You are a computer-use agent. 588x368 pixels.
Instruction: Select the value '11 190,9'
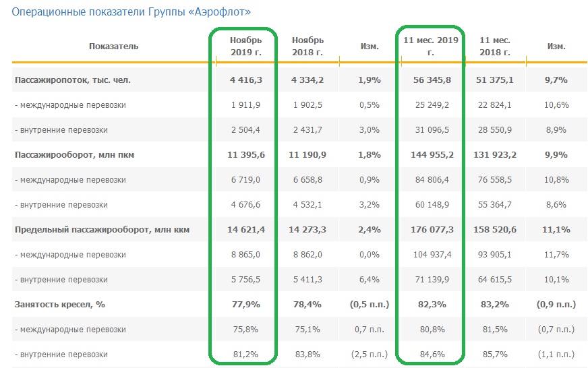click(x=307, y=155)
